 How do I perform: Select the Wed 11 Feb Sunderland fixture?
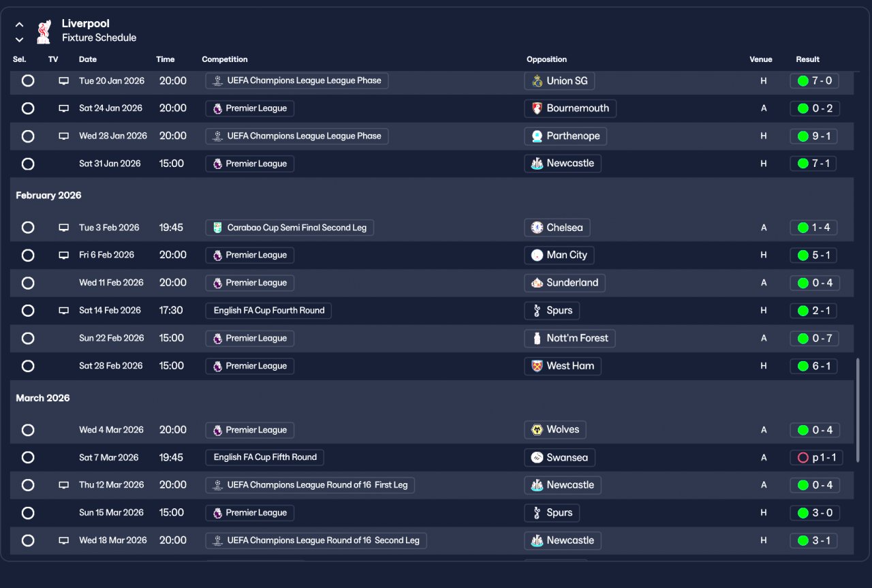[28, 283]
